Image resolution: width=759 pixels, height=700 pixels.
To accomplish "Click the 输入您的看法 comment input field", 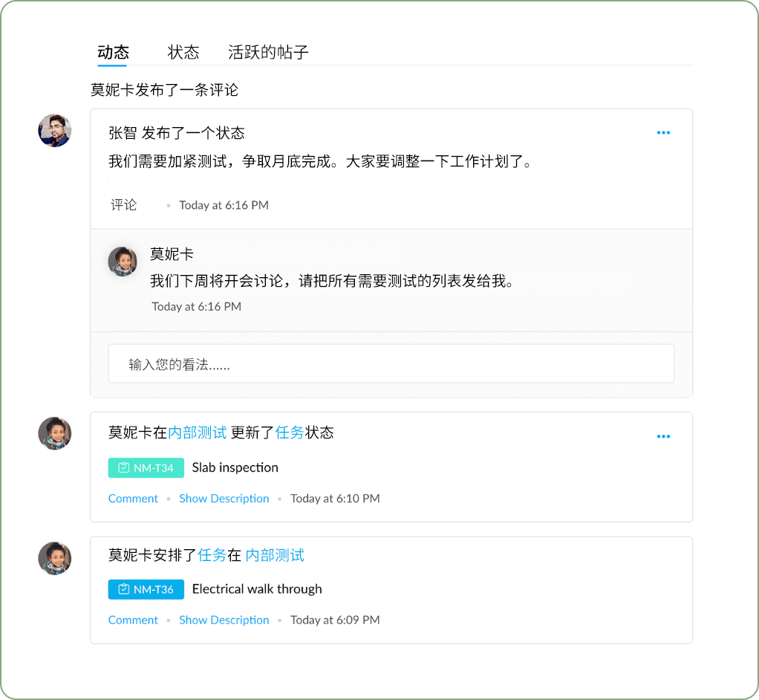I will (391, 363).
